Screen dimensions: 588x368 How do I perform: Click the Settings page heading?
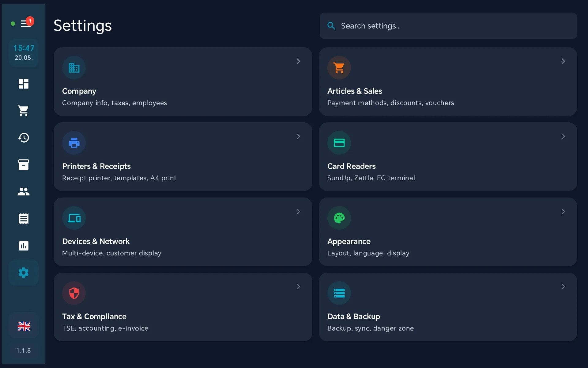pos(83,26)
